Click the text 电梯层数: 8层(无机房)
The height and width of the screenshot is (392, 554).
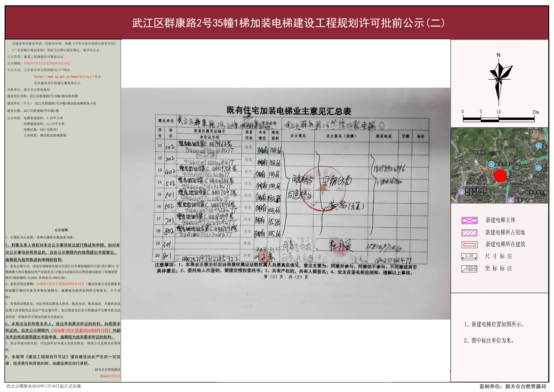coord(41,130)
